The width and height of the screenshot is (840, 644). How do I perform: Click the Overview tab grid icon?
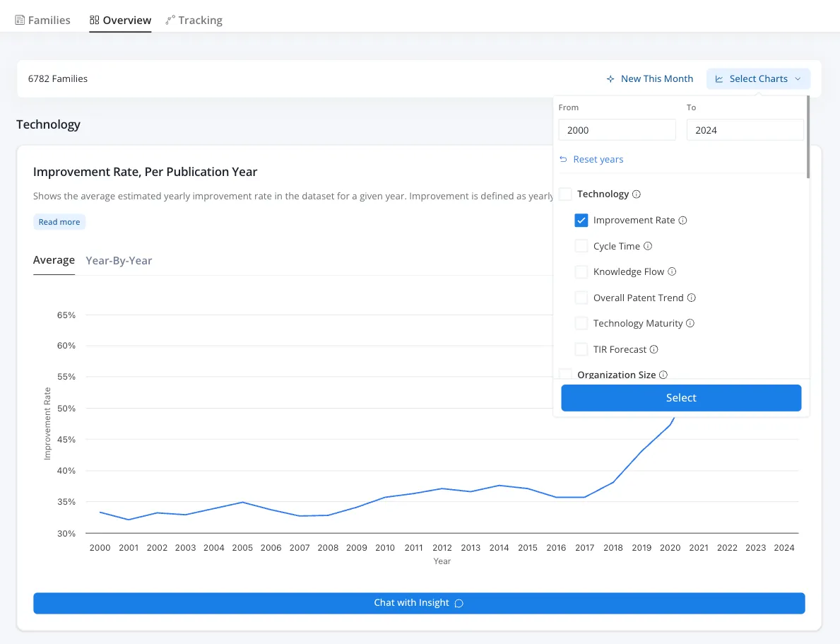point(94,21)
